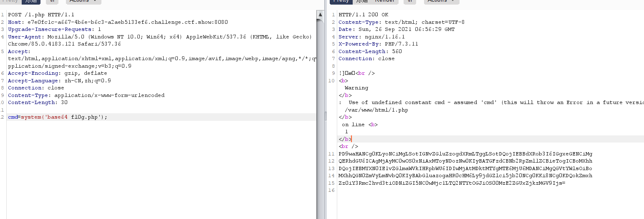Click the base64 line starting 'DQojIEBMYXN0'
This screenshot has width=644, height=219.
point(465,168)
